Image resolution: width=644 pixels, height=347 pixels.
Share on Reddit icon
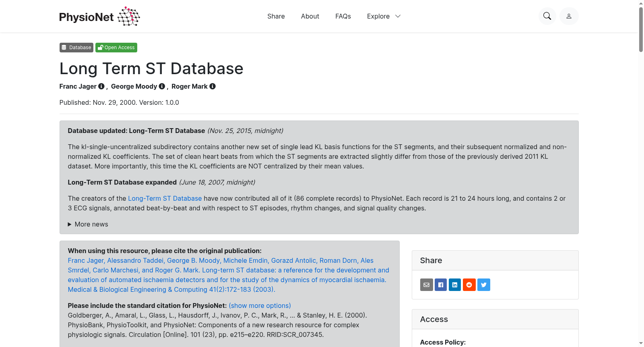coord(469,285)
